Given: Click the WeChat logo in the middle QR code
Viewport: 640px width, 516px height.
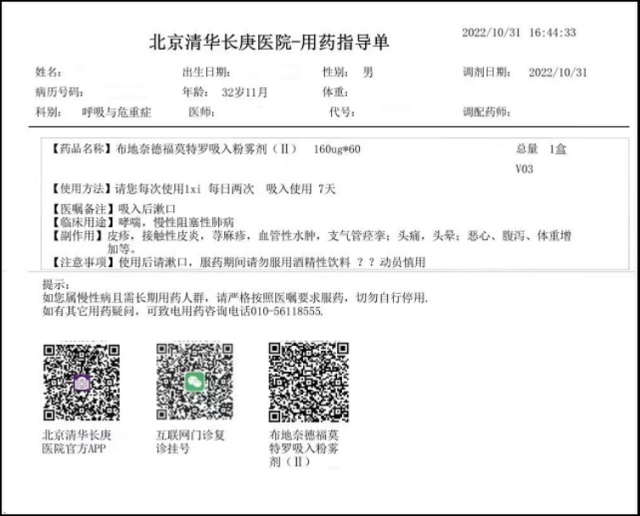Looking at the screenshot, I should click(x=195, y=381).
